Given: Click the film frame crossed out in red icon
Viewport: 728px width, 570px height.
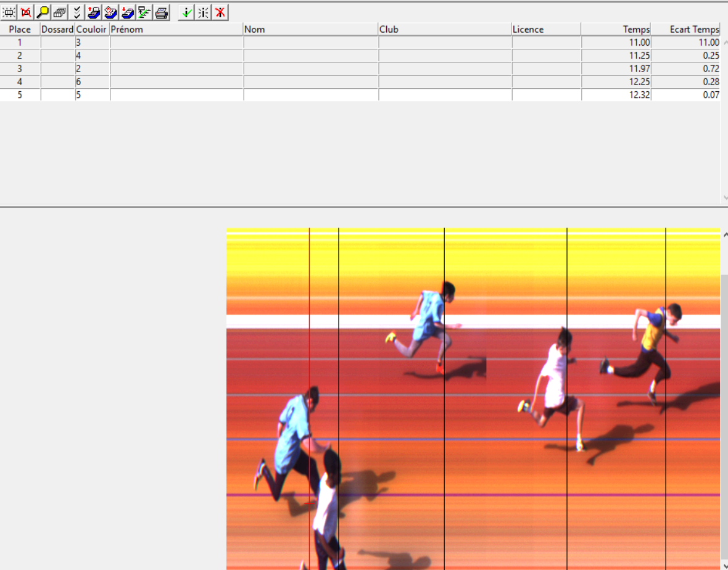Looking at the screenshot, I should [26, 12].
